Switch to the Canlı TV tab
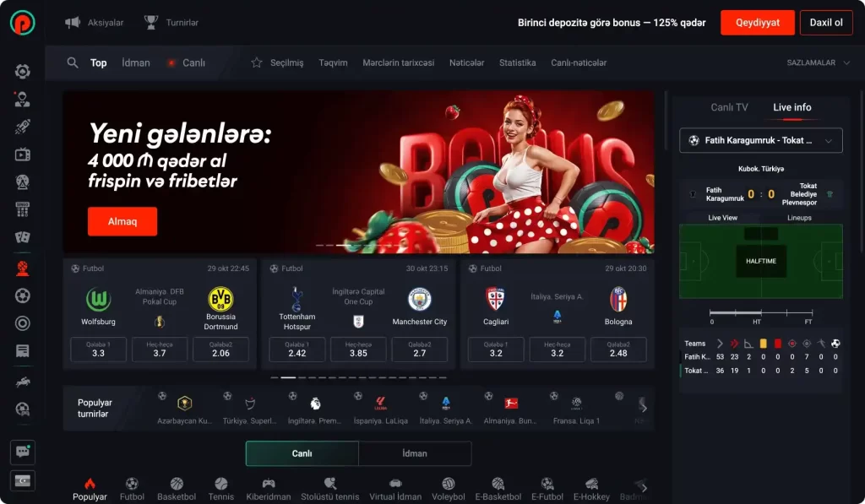The height and width of the screenshot is (504, 865). pos(728,107)
